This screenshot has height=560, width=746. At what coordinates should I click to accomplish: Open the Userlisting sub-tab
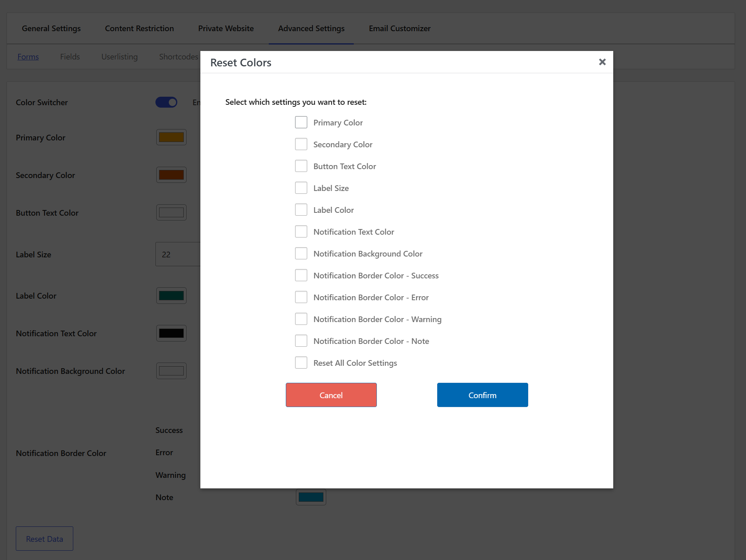tap(119, 57)
